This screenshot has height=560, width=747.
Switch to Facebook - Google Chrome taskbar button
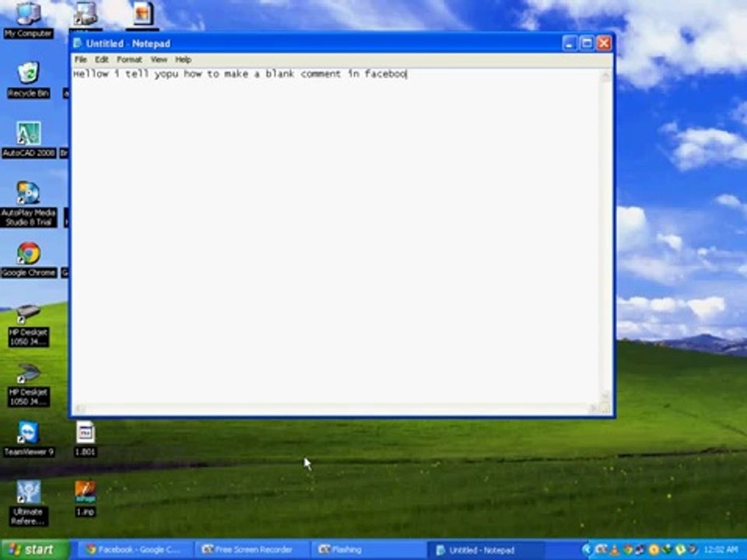[135, 550]
